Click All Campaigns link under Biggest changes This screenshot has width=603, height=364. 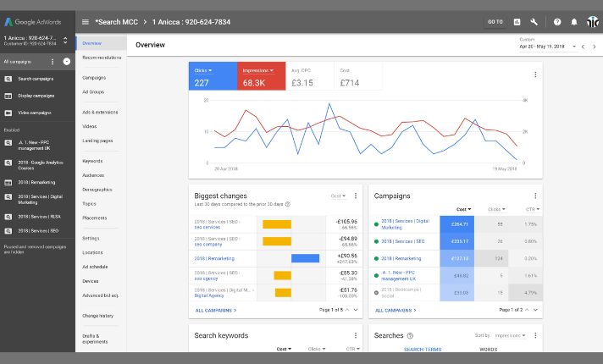(214, 311)
